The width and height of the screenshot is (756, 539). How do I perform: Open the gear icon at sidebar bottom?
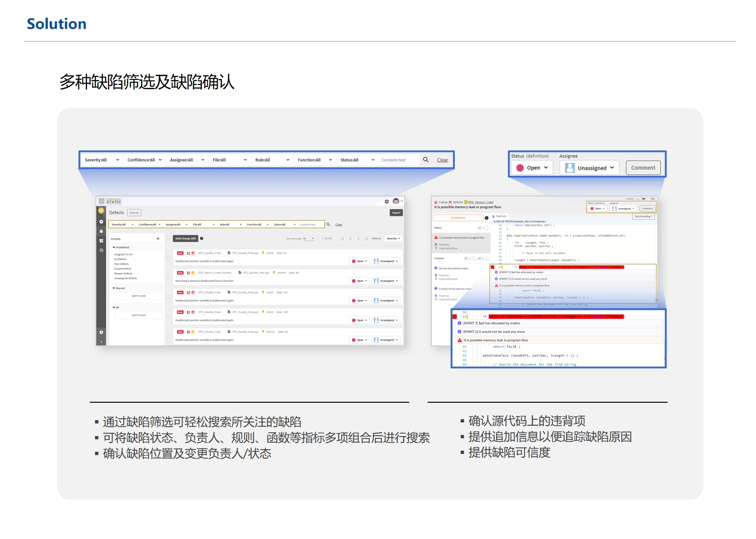click(x=101, y=332)
